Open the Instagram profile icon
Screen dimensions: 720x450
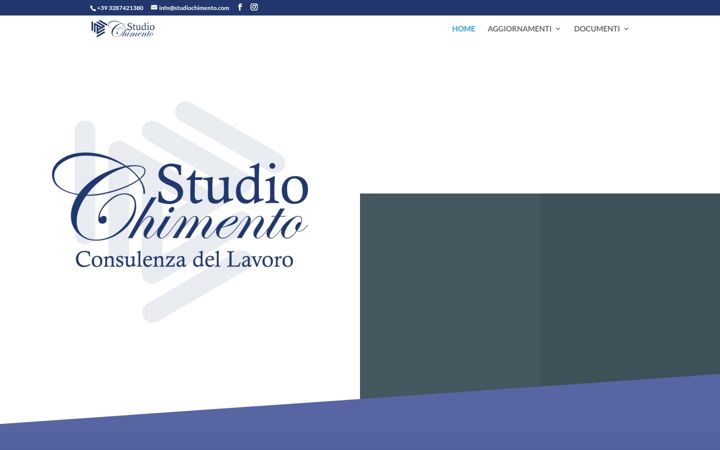coord(254,7)
